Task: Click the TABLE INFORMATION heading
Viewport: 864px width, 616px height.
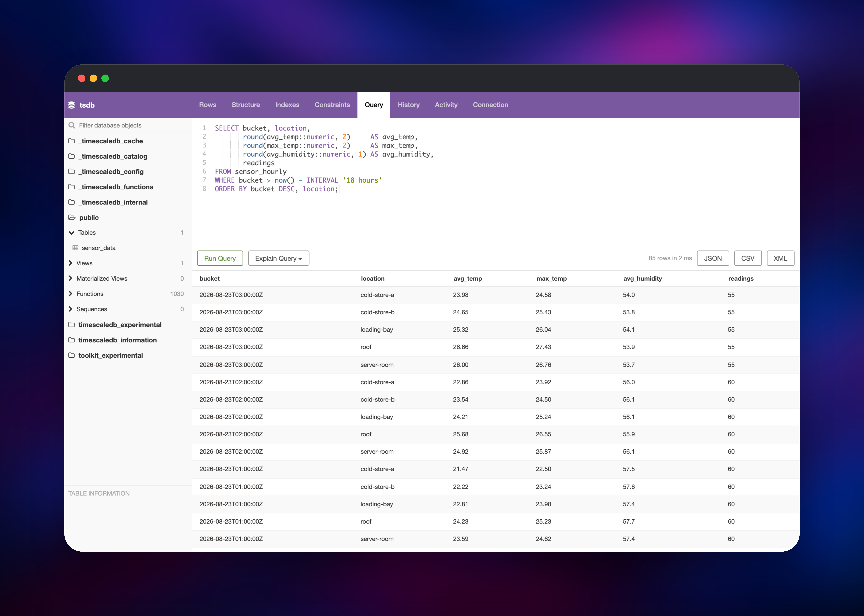Action: [99, 493]
